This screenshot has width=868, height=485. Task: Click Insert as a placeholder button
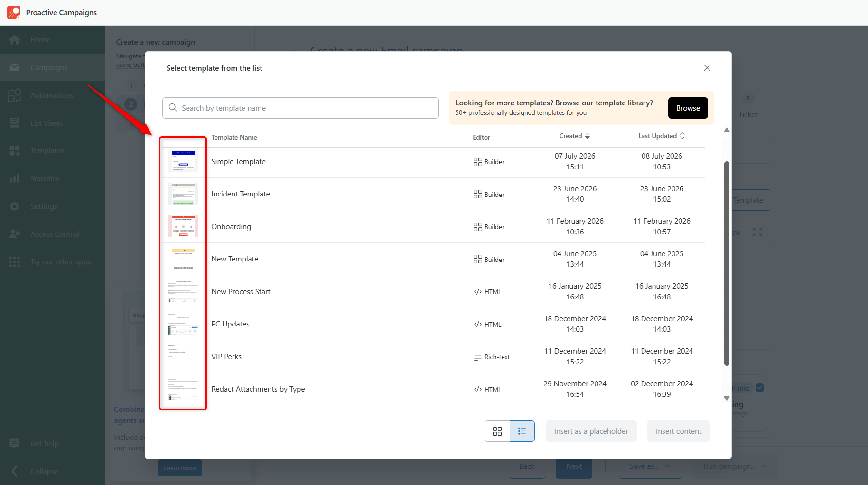(591, 431)
